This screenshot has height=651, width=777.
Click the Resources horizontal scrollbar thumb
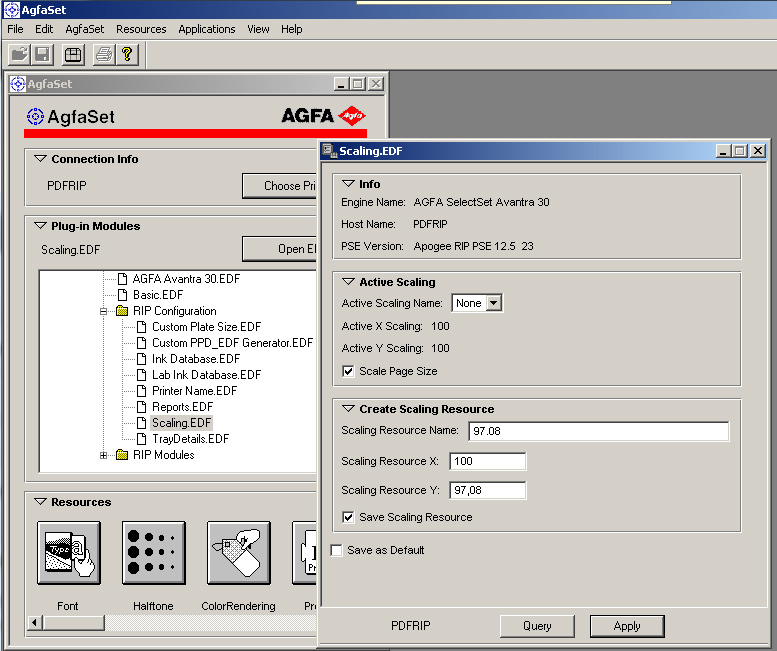pyautogui.click(x=74, y=623)
